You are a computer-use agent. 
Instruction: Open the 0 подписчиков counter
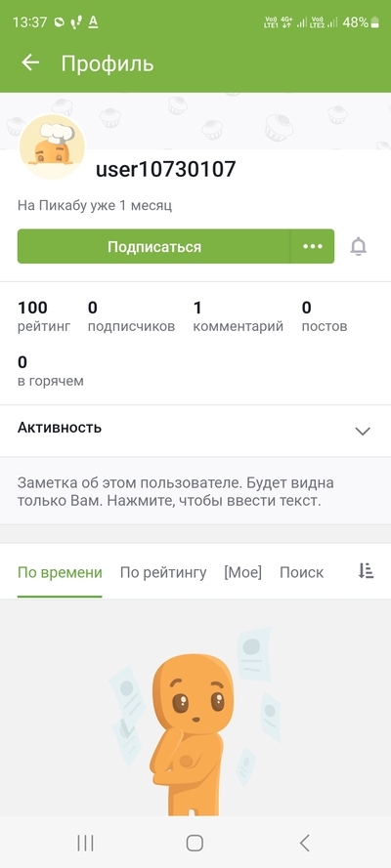tap(131, 316)
